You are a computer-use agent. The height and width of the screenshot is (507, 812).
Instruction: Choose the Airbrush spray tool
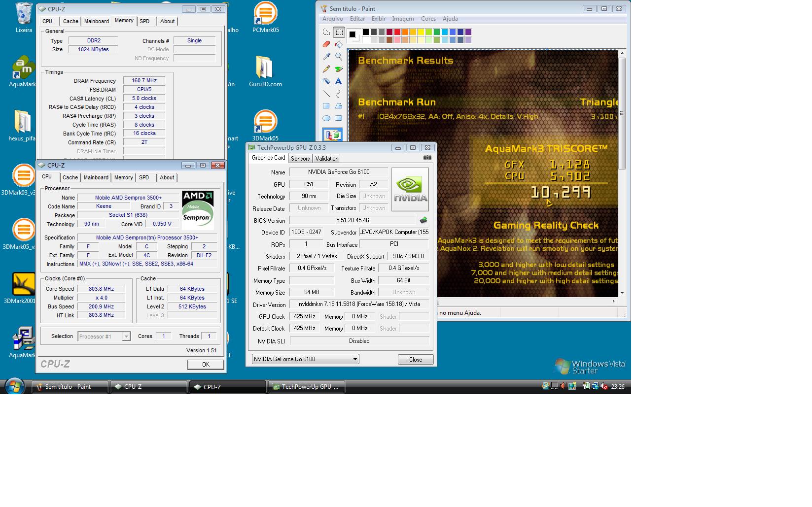(x=326, y=81)
